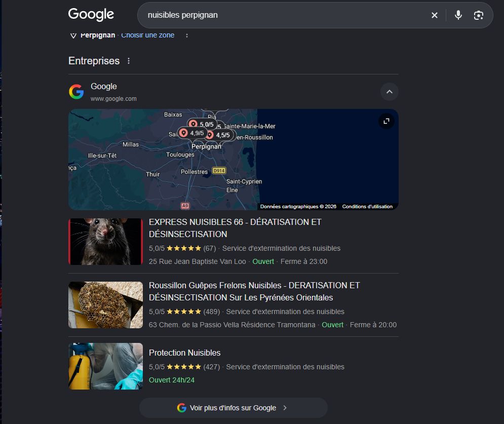Click the Elne label on the map
The height and width of the screenshot is (424, 504).
(232, 190)
